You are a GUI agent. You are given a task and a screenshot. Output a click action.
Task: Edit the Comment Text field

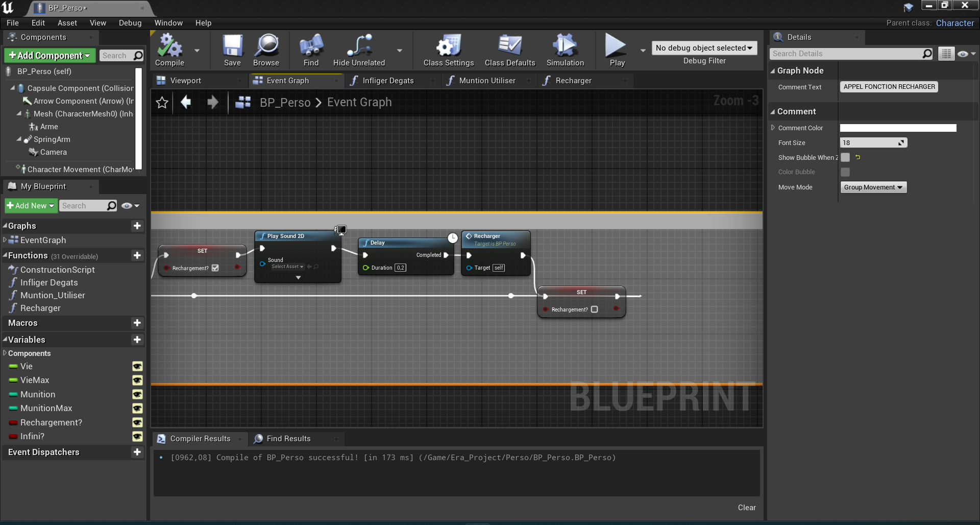pyautogui.click(x=889, y=87)
